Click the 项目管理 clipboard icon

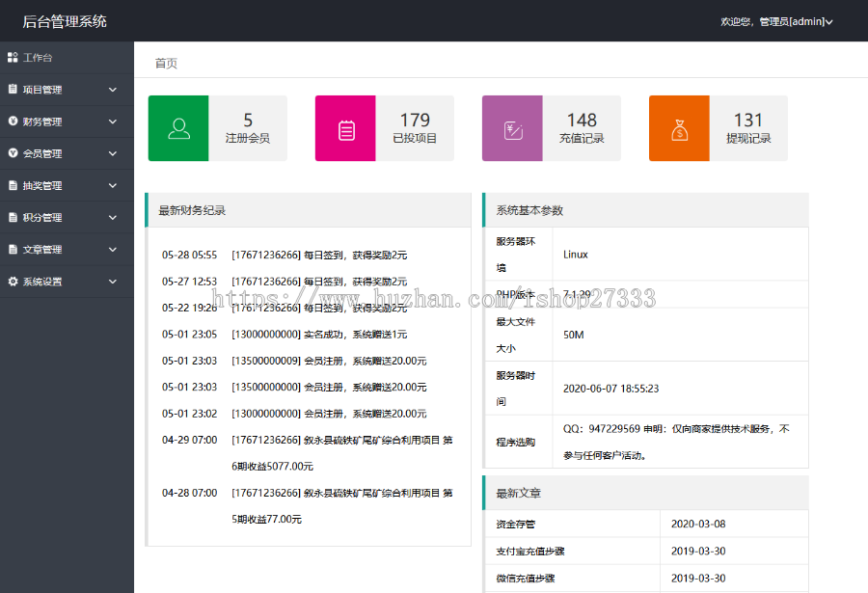pos(13,89)
